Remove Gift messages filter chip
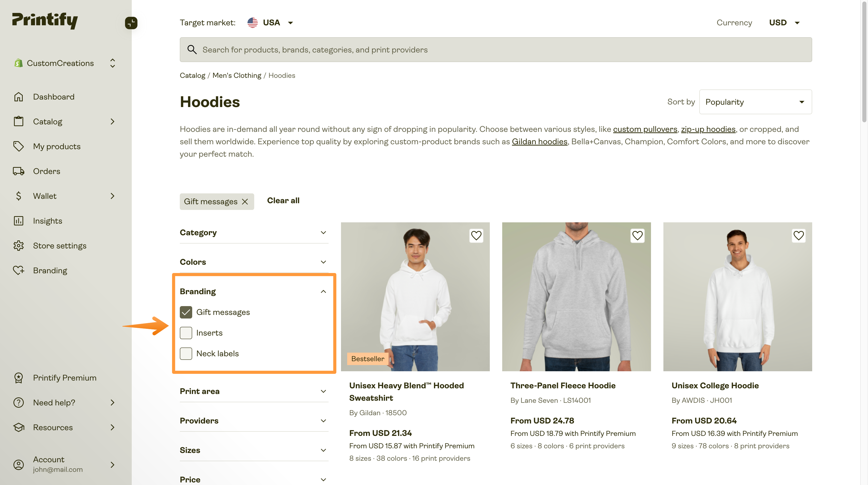 click(245, 201)
